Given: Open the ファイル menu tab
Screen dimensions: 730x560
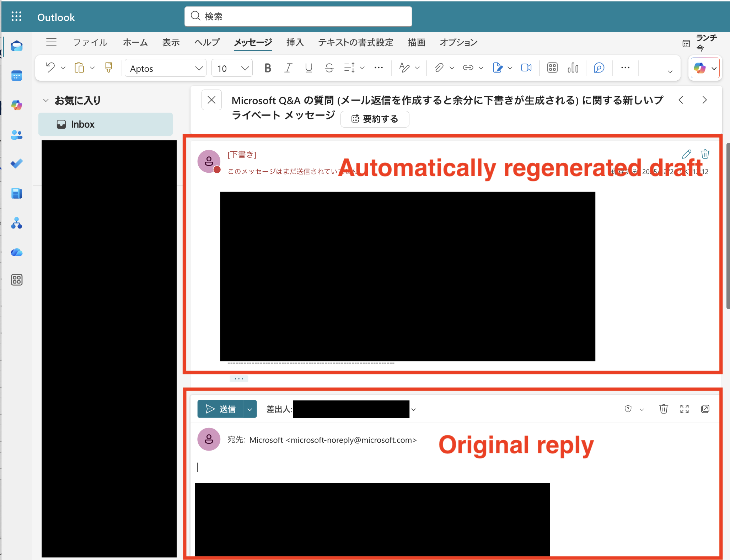Looking at the screenshot, I should pyautogui.click(x=90, y=43).
